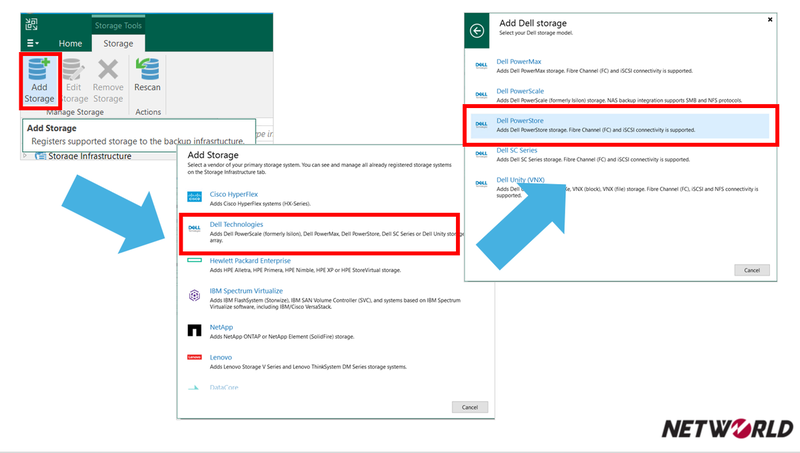Open the main hamburger menu dropdown
Image resolution: width=800 pixels, height=453 pixels.
[33, 43]
